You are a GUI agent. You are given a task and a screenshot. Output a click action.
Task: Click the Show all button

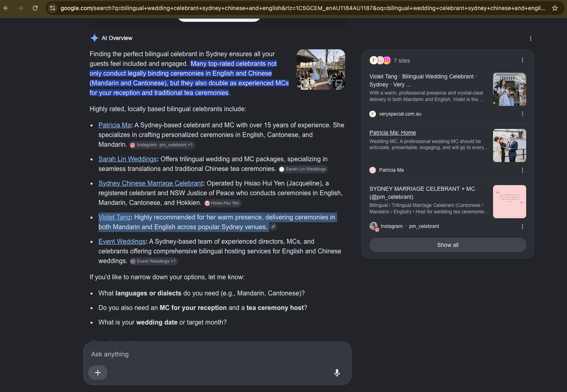[x=448, y=245]
